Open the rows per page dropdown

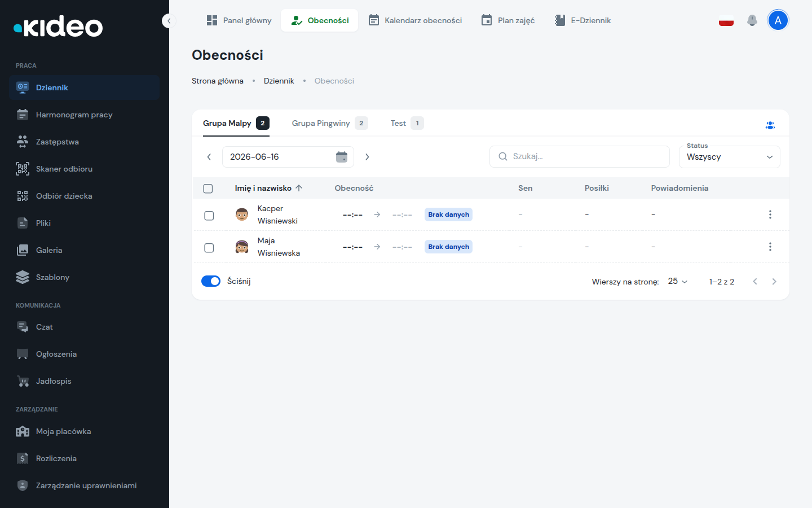678,281
